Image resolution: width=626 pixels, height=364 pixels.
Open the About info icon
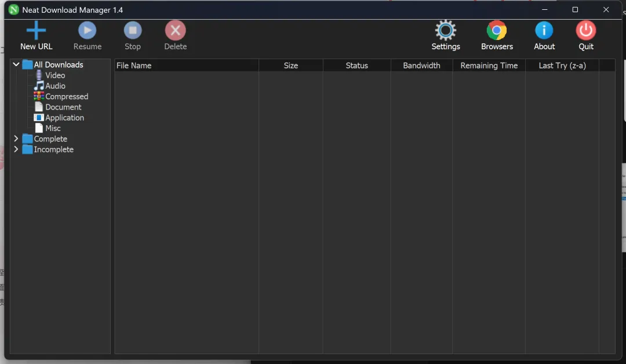544,30
